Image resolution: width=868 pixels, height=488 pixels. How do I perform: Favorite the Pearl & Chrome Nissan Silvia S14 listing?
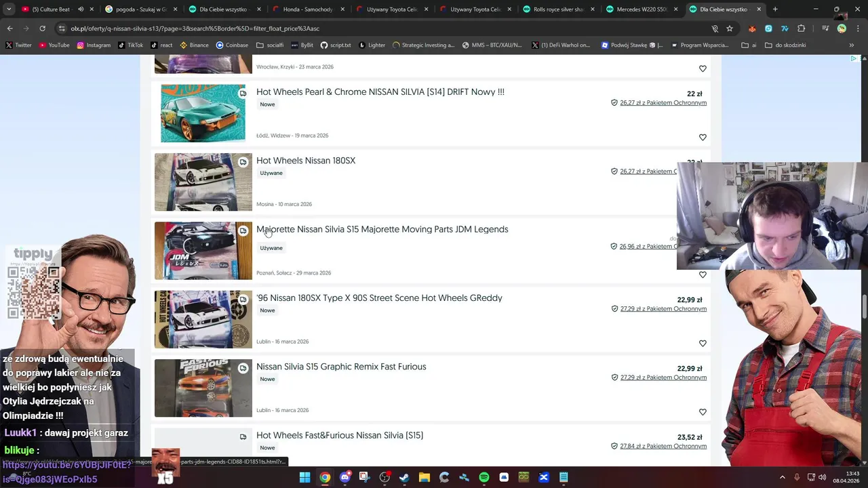coord(703,138)
